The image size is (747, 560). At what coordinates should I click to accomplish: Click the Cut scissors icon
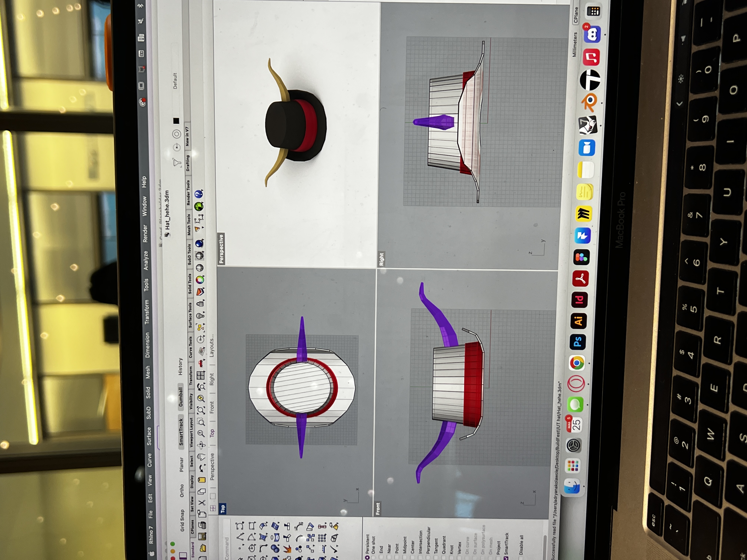202,503
